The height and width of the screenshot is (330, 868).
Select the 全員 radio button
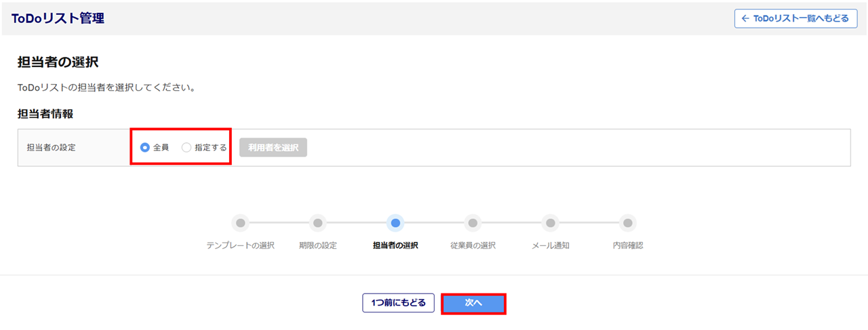[x=144, y=148]
